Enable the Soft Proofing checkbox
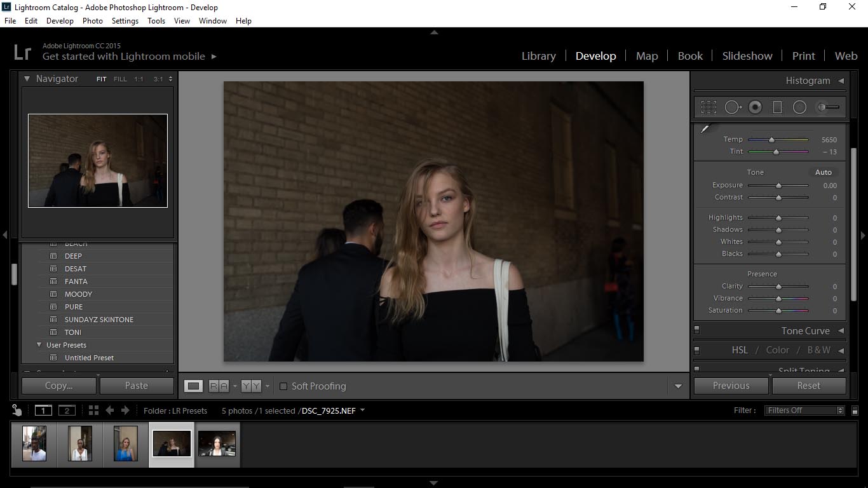 coord(283,386)
